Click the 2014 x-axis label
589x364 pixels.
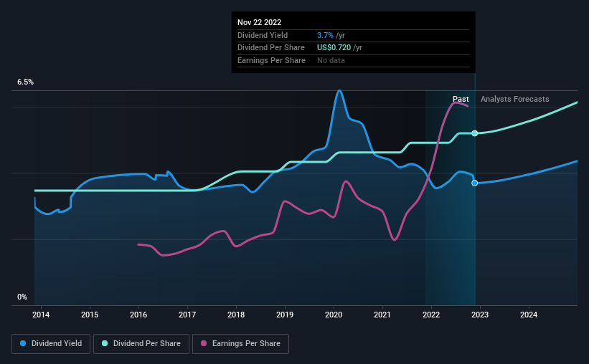41,315
